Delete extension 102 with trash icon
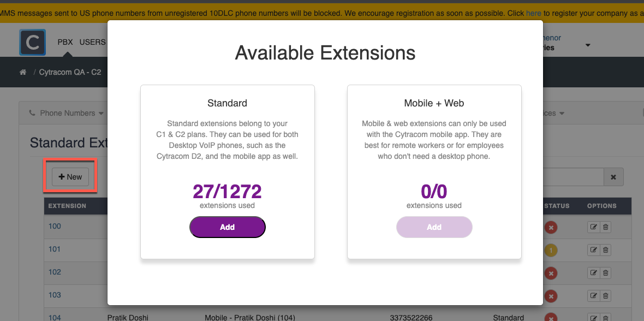The width and height of the screenshot is (644, 321). tap(605, 273)
